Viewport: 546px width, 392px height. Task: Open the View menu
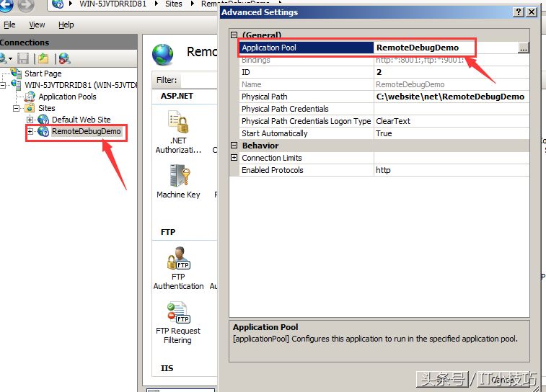pos(37,24)
